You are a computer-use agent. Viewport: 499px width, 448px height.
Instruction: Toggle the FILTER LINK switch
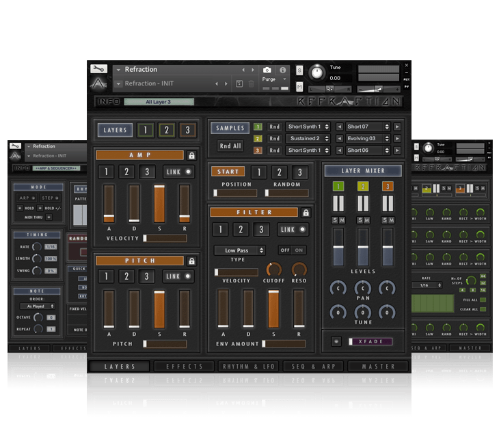point(293,229)
